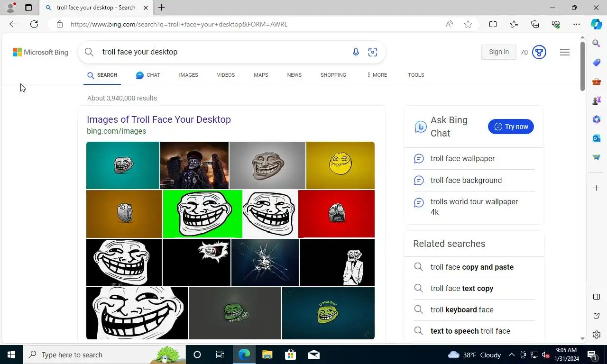Search text to speech troll face
Image resolution: width=607 pixels, height=364 pixels.
(x=470, y=331)
